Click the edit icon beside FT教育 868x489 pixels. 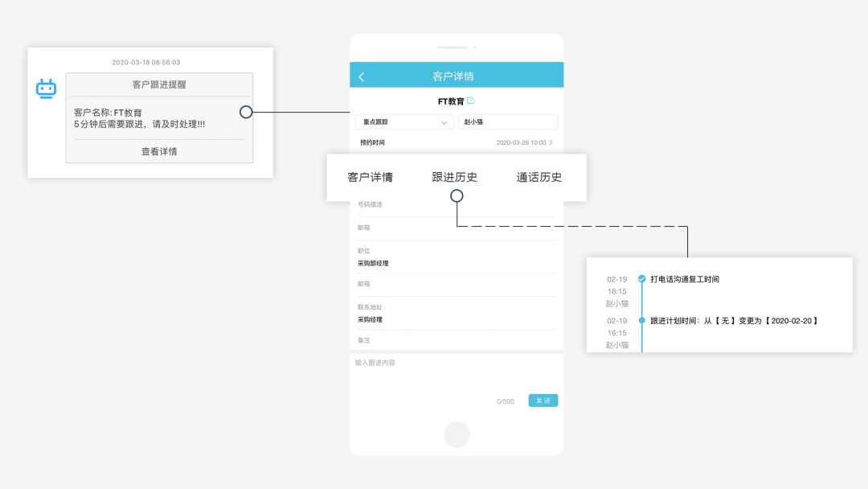click(x=471, y=101)
